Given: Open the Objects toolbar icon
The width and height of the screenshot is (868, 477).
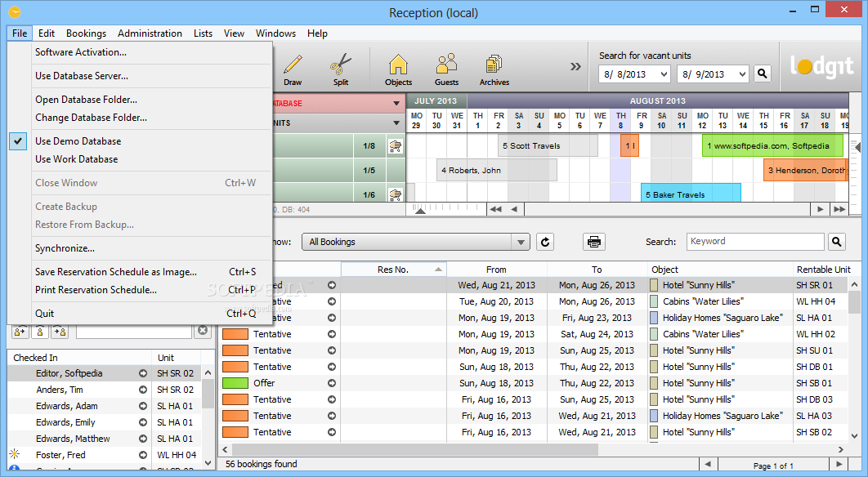Looking at the screenshot, I should pos(398,69).
